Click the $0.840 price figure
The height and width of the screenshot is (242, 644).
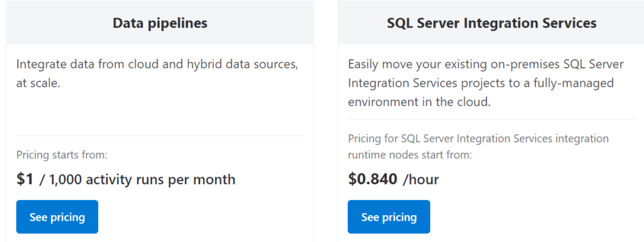pyautogui.click(x=373, y=179)
